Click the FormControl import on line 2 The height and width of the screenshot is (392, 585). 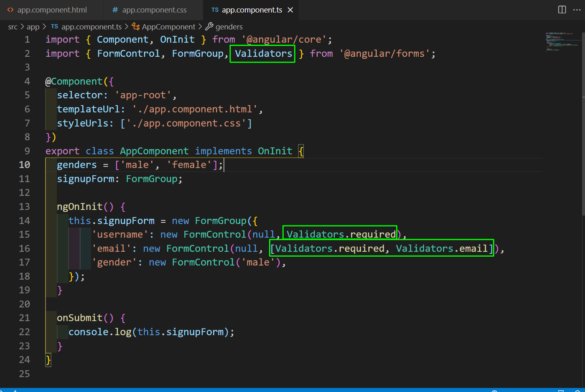click(128, 53)
